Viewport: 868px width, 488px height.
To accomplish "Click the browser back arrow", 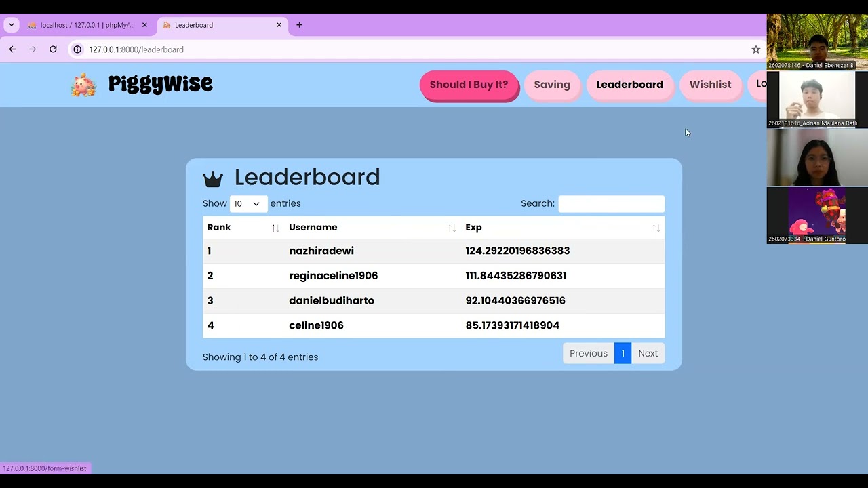I will coord(12,49).
